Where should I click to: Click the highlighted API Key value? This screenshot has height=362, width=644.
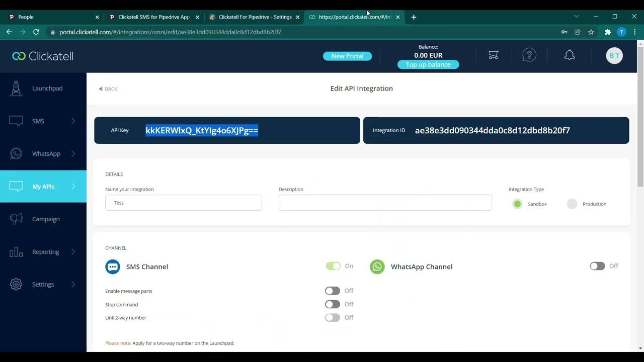202,130
